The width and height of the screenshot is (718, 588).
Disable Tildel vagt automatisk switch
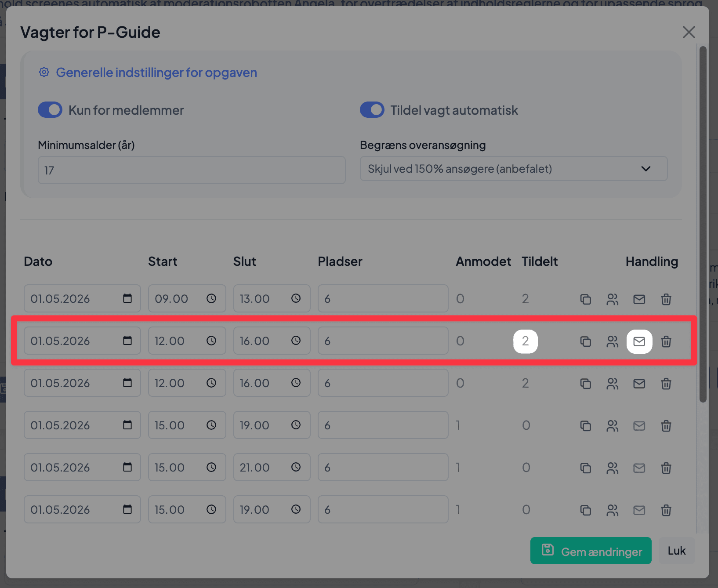pos(372,110)
